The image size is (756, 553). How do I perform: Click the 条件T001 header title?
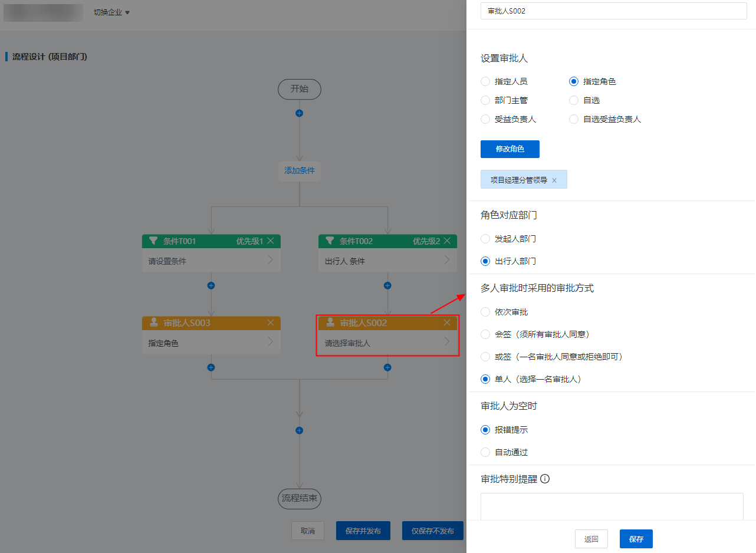179,241
